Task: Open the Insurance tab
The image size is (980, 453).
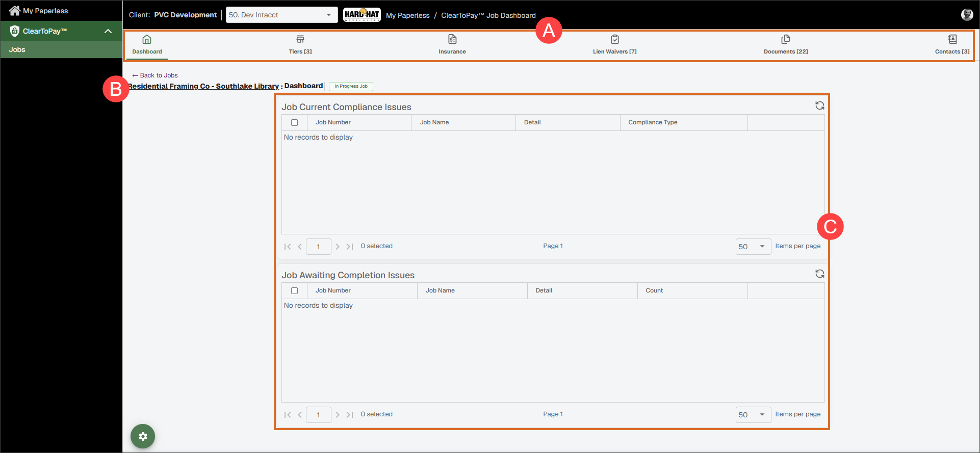Action: [x=452, y=45]
